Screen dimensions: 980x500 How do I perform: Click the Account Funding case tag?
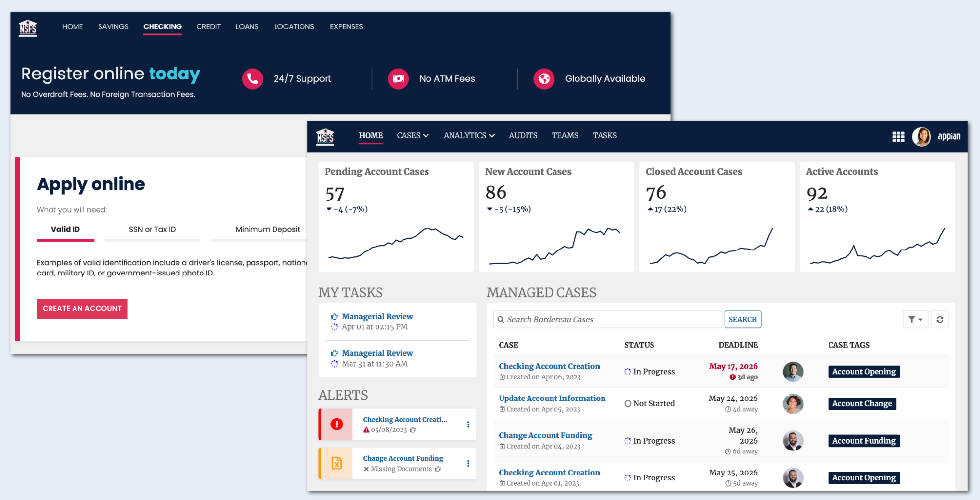864,441
